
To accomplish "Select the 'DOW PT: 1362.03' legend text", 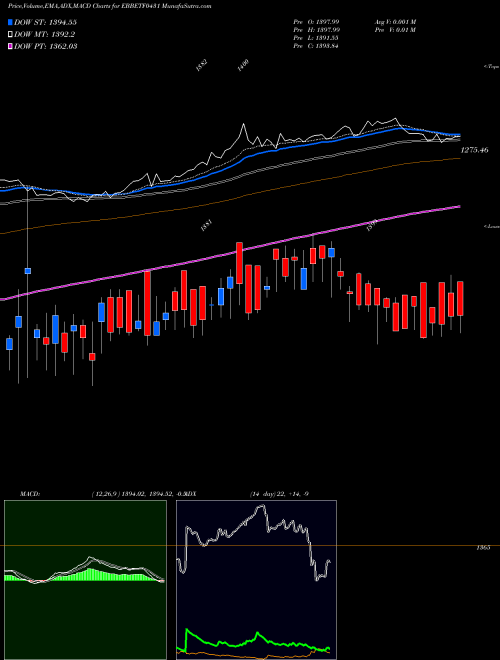I will 45,46.
